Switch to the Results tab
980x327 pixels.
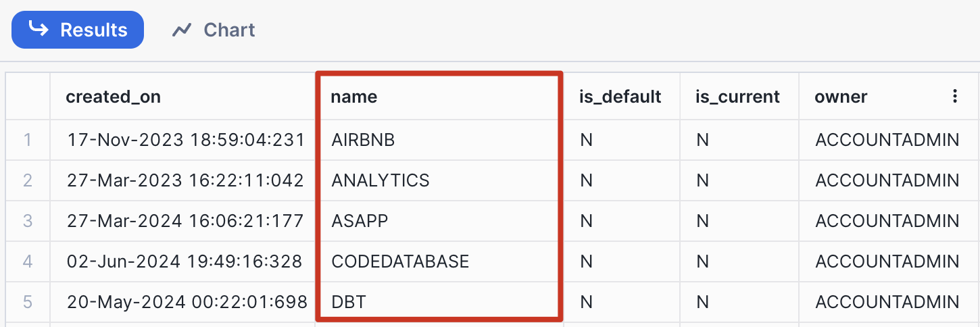pos(78,30)
